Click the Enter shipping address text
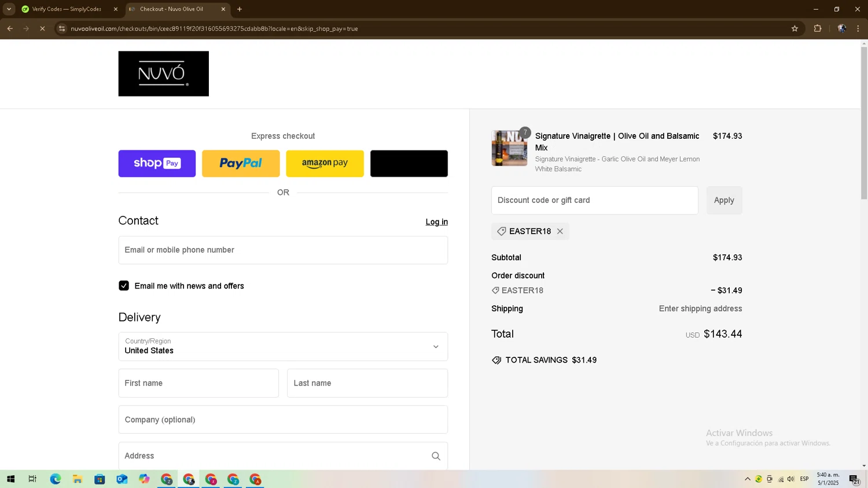Viewport: 868px width, 488px height. 700,309
